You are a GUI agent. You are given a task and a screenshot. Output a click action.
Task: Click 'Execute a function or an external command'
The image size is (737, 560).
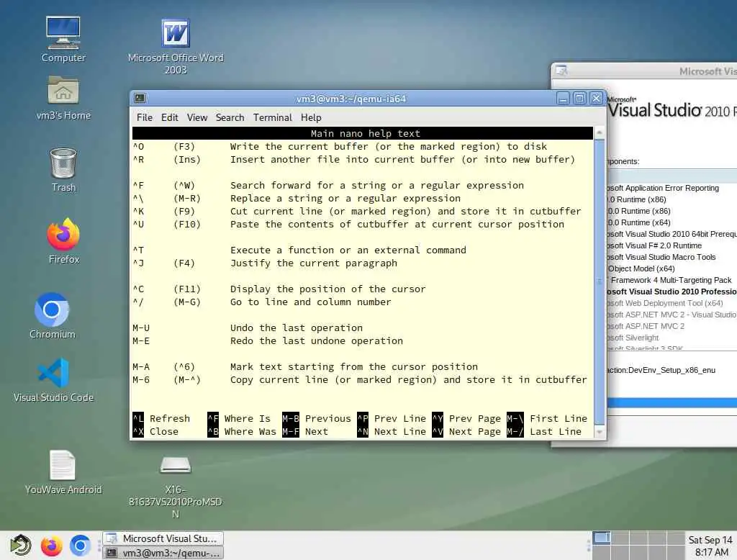348,250
